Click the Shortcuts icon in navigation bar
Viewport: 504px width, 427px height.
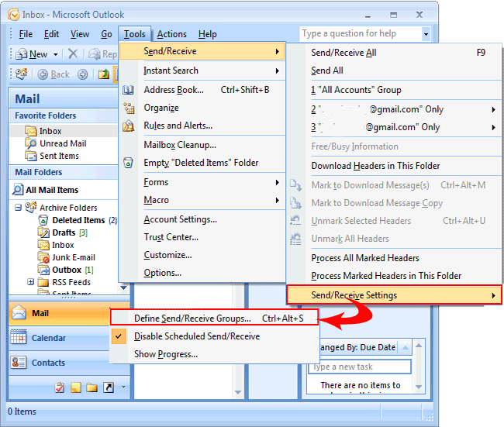[x=109, y=387]
